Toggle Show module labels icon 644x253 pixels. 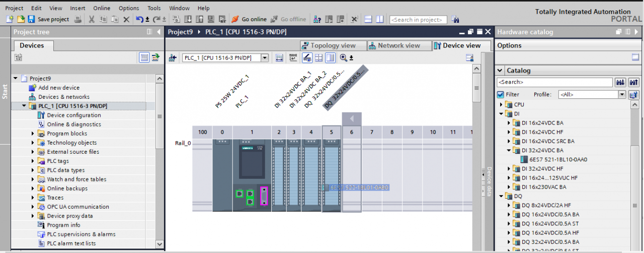tap(293, 58)
